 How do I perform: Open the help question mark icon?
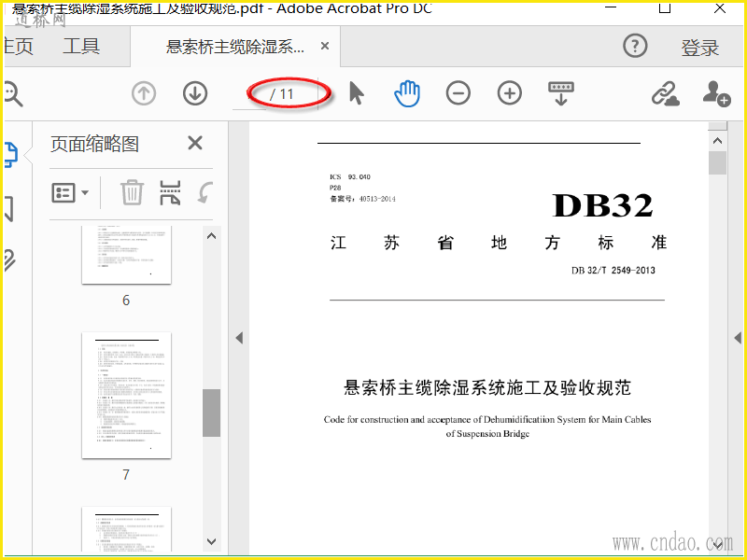click(x=635, y=46)
